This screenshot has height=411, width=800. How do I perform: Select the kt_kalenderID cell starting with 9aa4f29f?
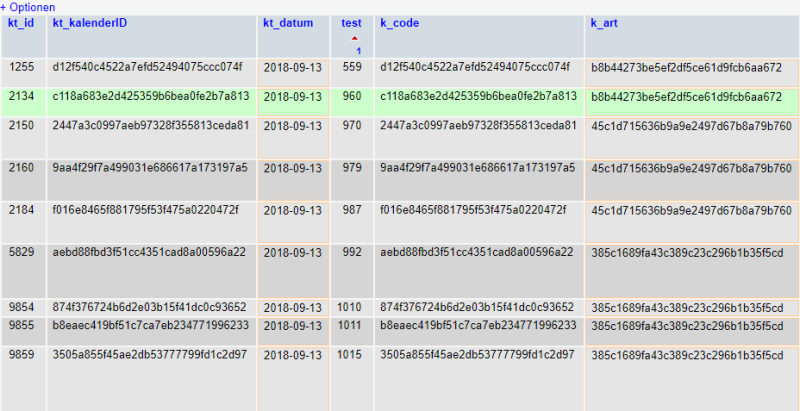150,168
